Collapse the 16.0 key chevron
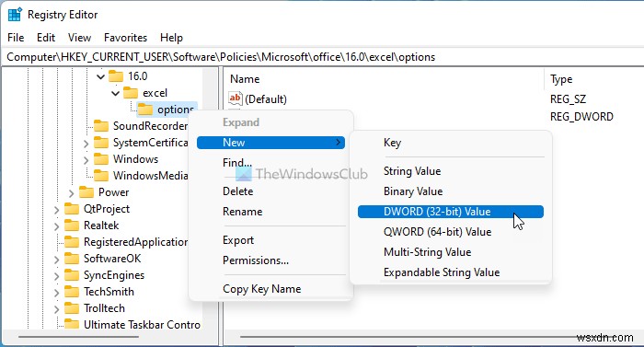Viewport: 644px width, 347px height. pos(100,76)
